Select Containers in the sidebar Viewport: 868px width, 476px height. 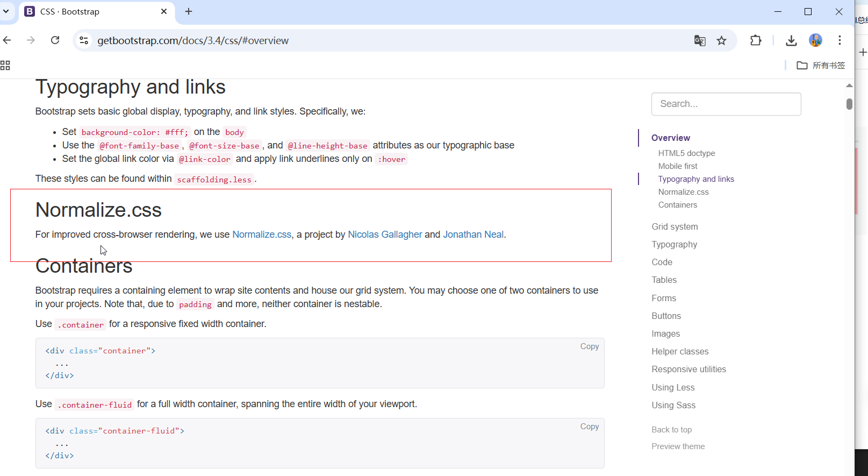(x=678, y=205)
